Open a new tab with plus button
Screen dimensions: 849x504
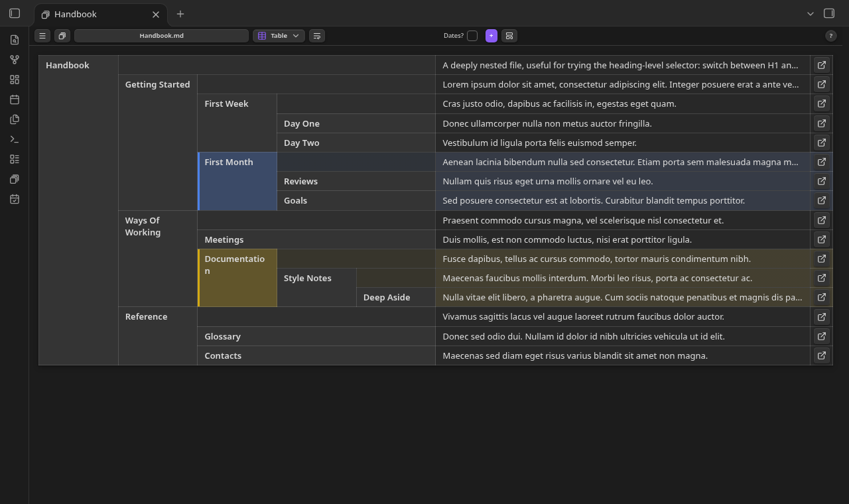point(180,14)
